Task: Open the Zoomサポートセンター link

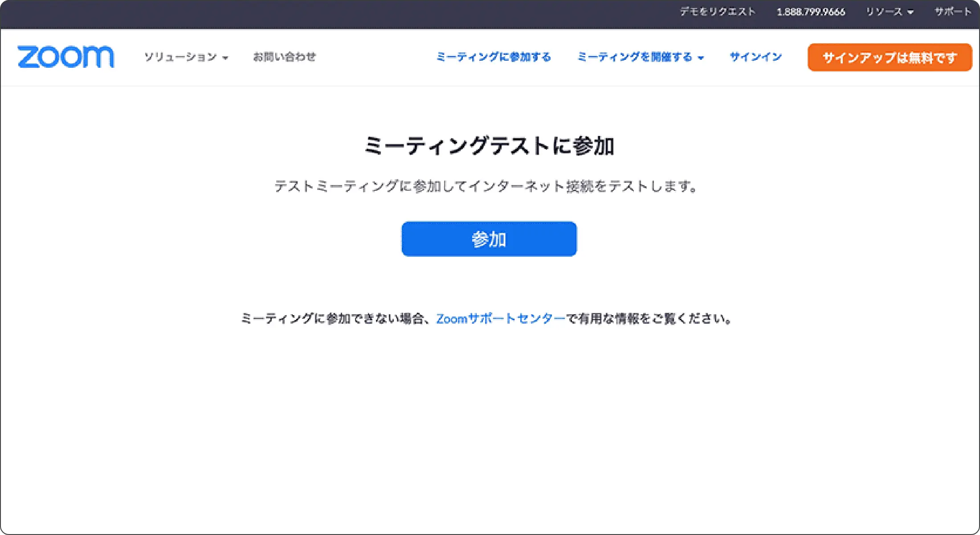Action: tap(500, 318)
